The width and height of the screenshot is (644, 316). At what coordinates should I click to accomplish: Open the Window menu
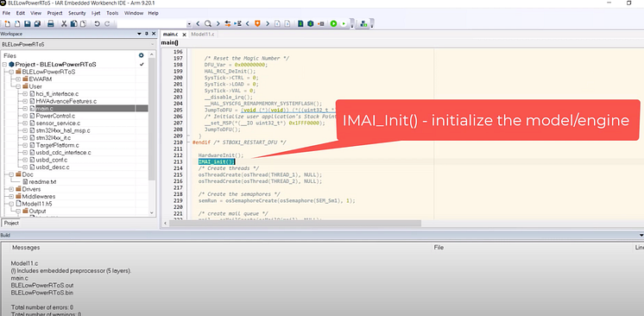coord(134,13)
